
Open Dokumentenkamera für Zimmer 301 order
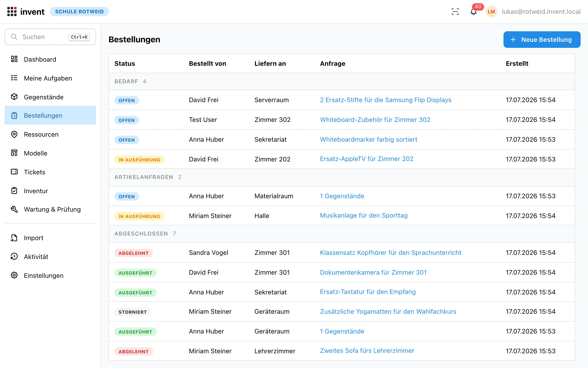click(x=373, y=272)
